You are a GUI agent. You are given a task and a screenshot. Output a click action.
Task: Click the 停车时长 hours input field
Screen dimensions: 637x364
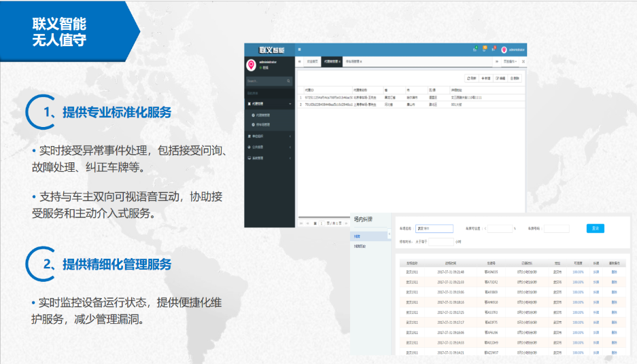(x=441, y=242)
